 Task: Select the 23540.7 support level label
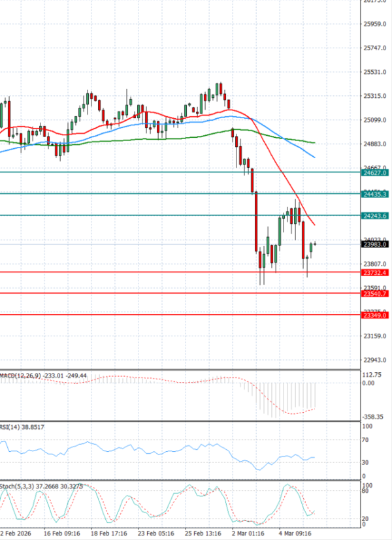376,294
